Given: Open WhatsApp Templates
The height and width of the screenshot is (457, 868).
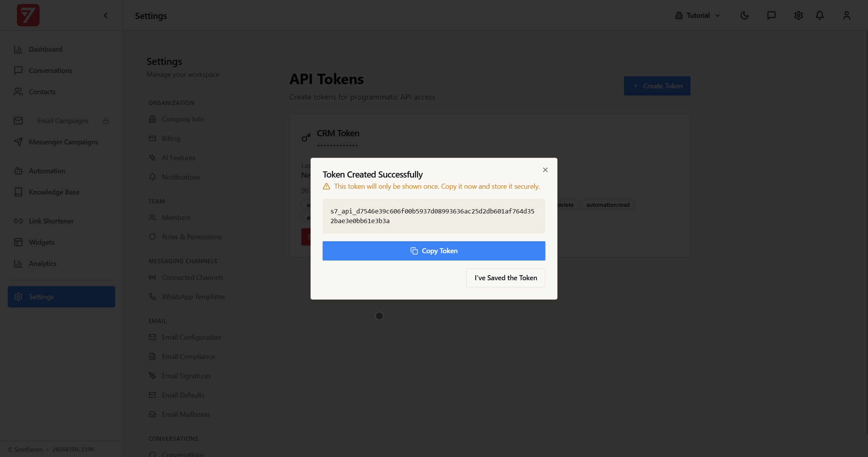Looking at the screenshot, I should (x=197, y=297).
